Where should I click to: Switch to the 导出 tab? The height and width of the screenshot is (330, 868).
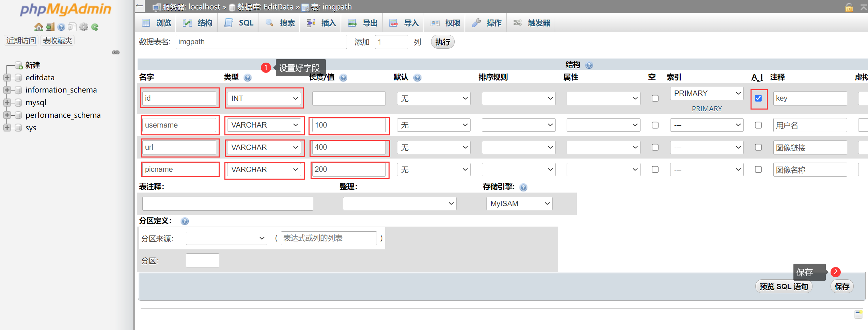click(x=362, y=23)
